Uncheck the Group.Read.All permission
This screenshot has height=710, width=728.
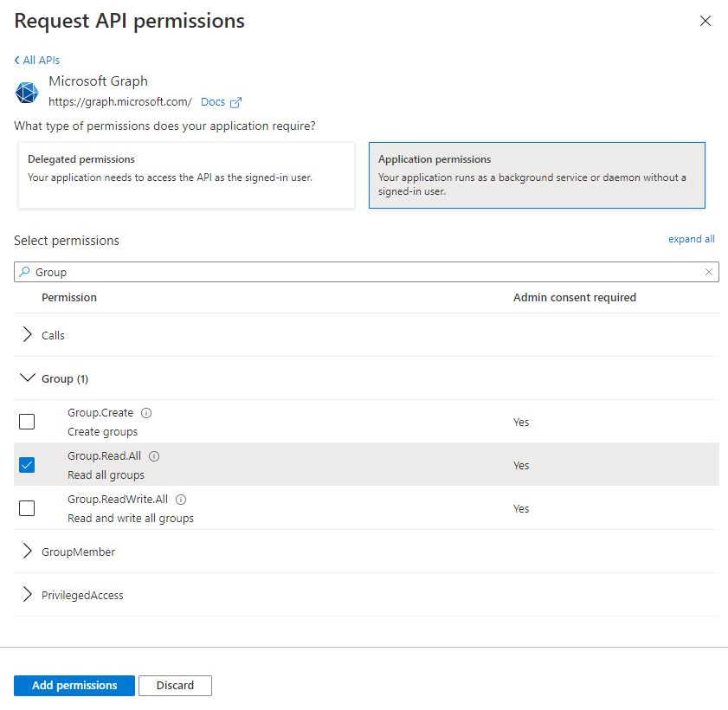[27, 465]
